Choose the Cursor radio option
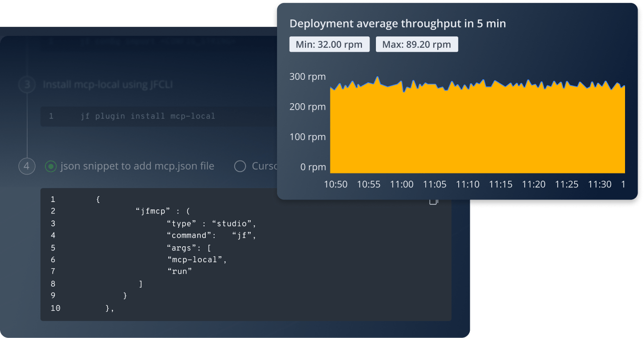The image size is (644, 338). click(240, 166)
